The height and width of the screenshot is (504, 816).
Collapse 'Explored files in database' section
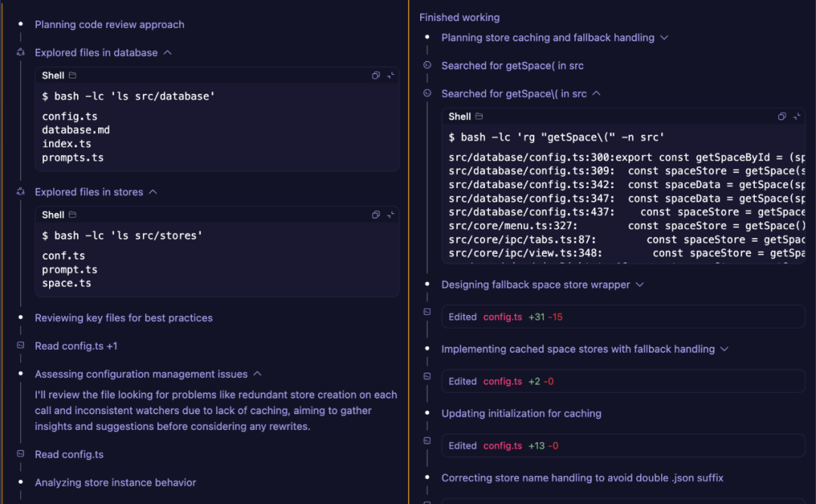pyautogui.click(x=168, y=53)
